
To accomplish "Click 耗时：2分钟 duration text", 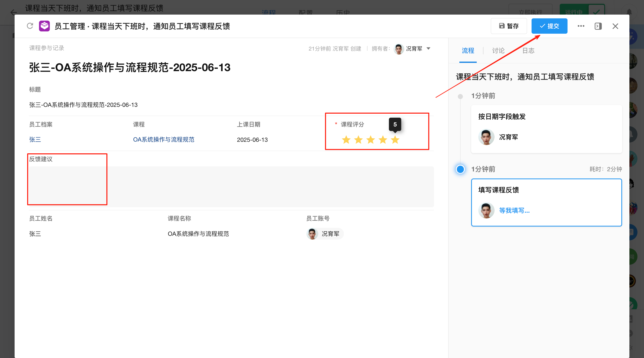I will 606,169.
